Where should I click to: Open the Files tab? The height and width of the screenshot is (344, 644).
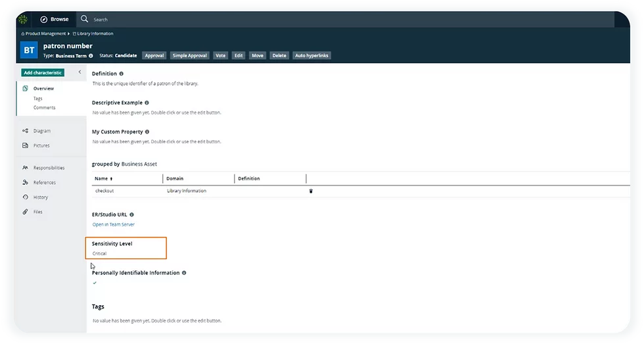[38, 212]
